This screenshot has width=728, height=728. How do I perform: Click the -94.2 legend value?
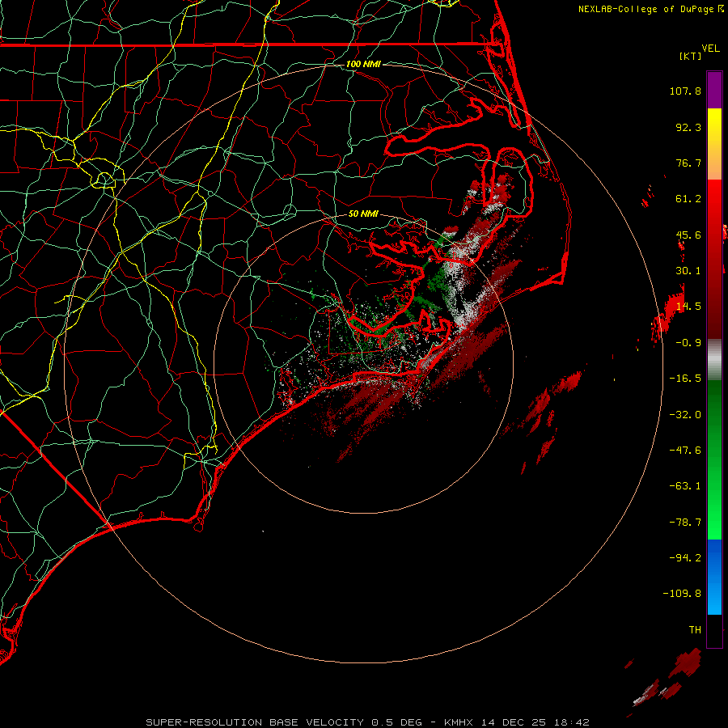tap(685, 558)
